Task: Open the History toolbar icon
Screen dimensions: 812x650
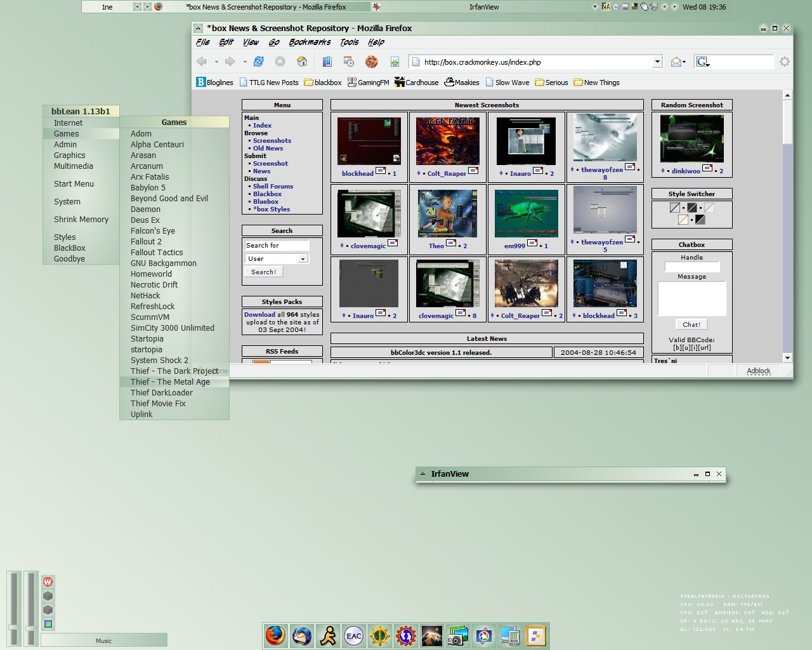Action: (349, 62)
